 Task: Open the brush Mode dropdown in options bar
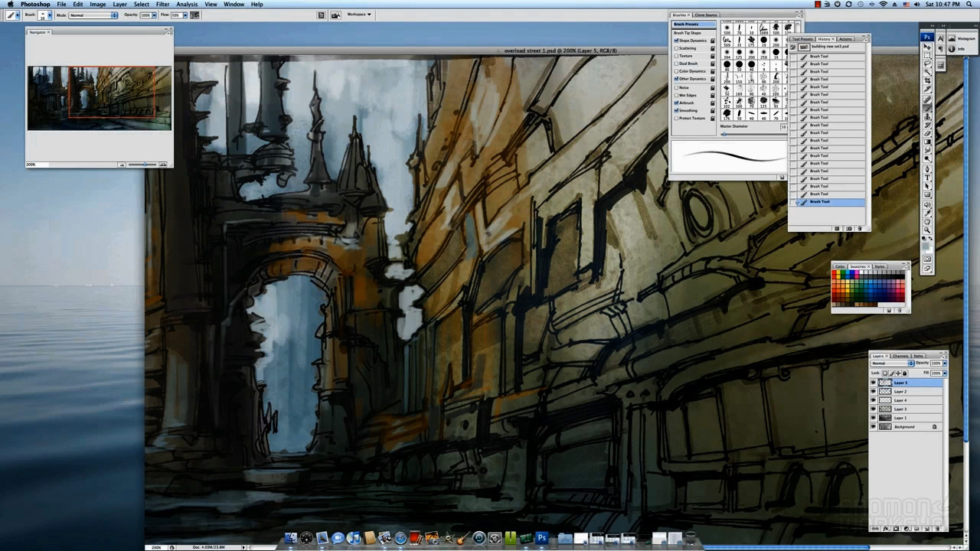click(93, 15)
